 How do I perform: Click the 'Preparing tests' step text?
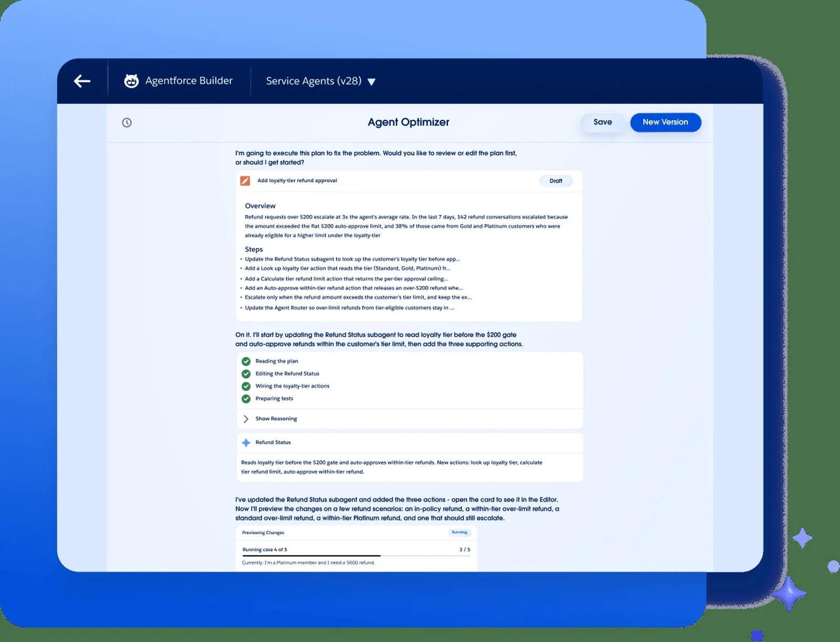click(x=274, y=399)
